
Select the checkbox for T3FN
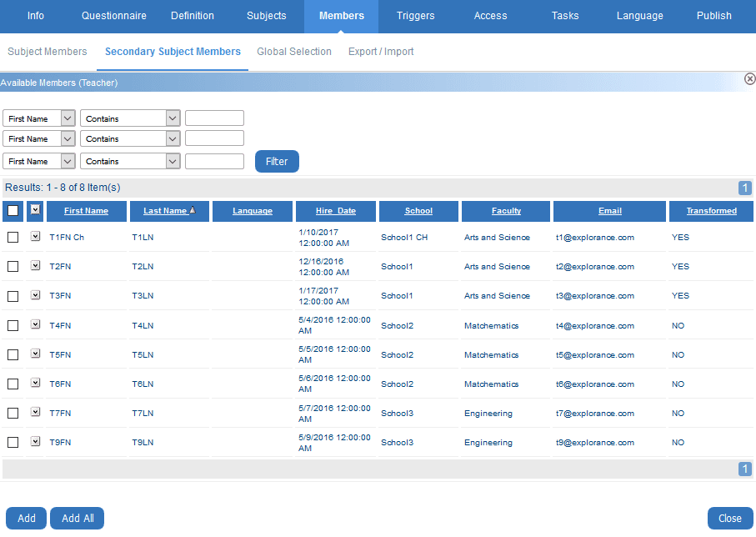[x=13, y=296]
